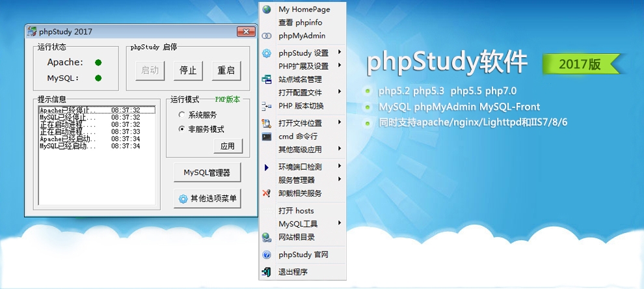Click the green Apache status indicator
The width and height of the screenshot is (644, 289).
[98, 62]
